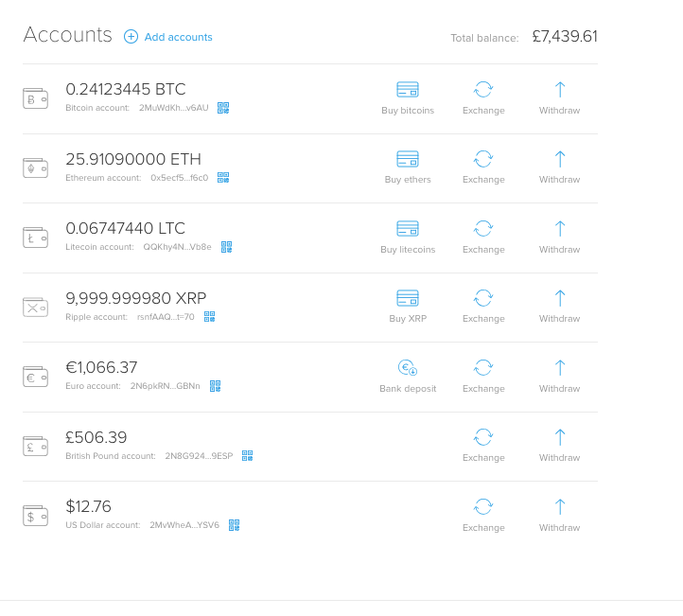The image size is (683, 616).
Task: Click Exchange arrows icon in Euro row
Action: click(483, 368)
